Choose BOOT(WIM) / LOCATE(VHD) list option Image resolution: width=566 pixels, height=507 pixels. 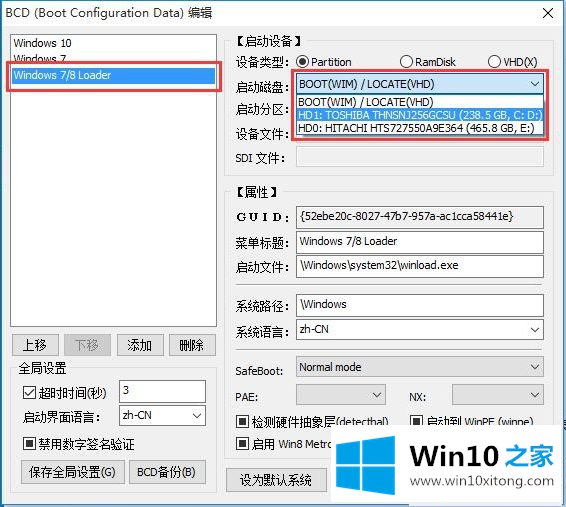(420, 102)
